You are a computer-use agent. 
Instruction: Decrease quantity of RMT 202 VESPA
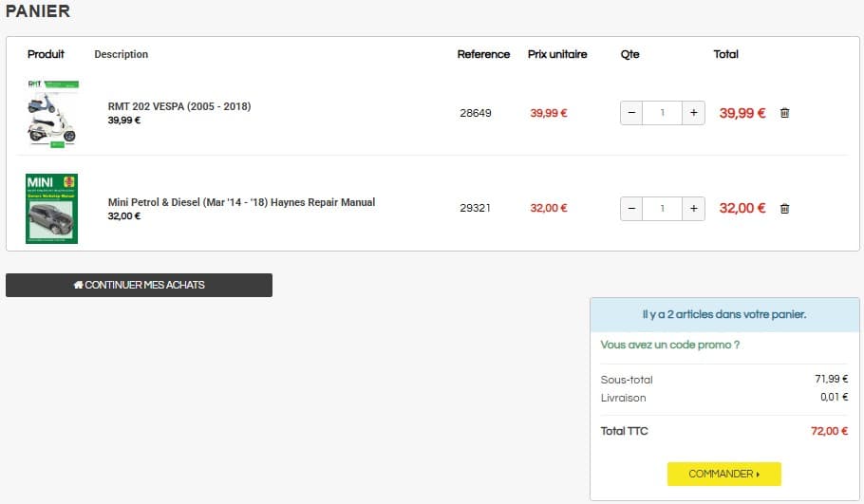631,113
